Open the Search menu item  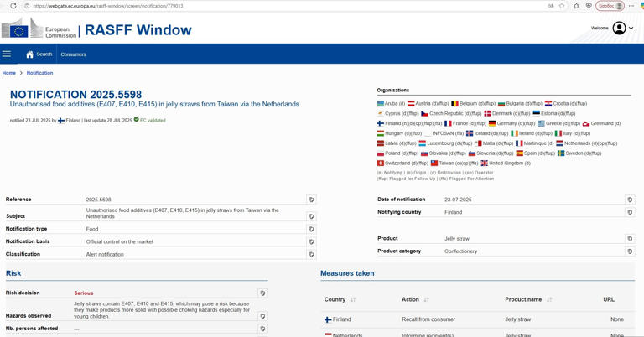(44, 54)
